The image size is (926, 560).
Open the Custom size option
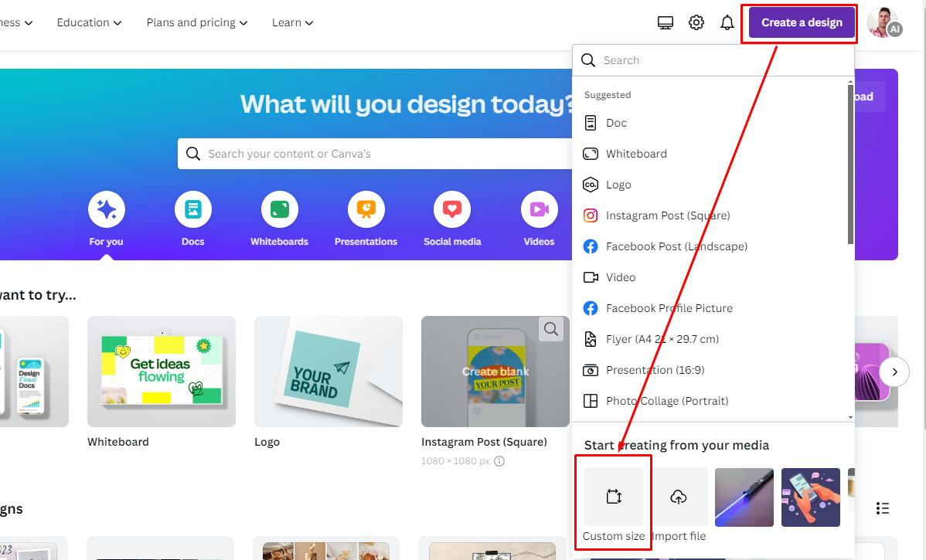point(613,497)
